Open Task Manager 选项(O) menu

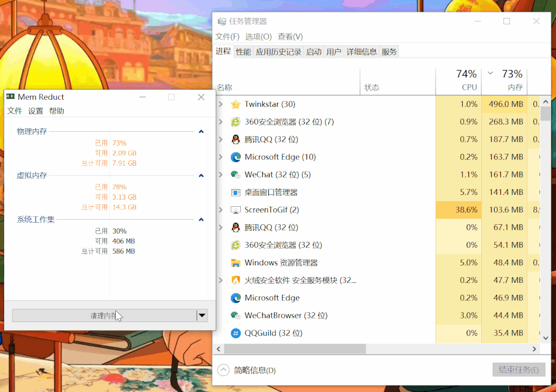tap(258, 37)
